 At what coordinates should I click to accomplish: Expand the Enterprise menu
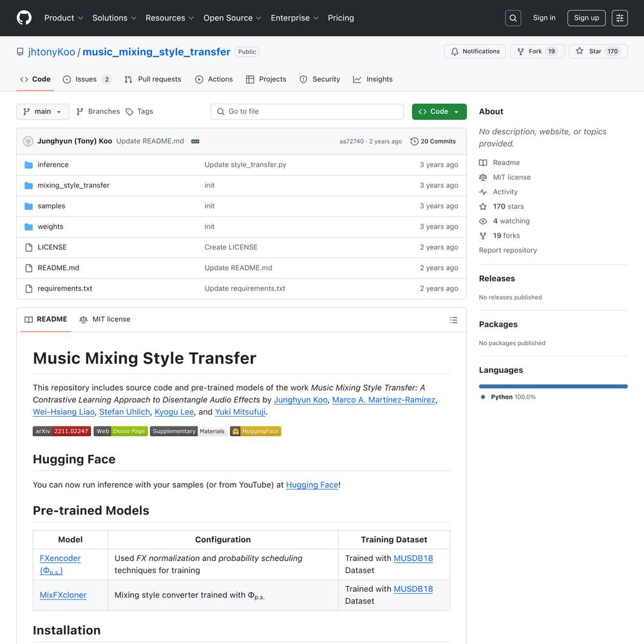(294, 18)
